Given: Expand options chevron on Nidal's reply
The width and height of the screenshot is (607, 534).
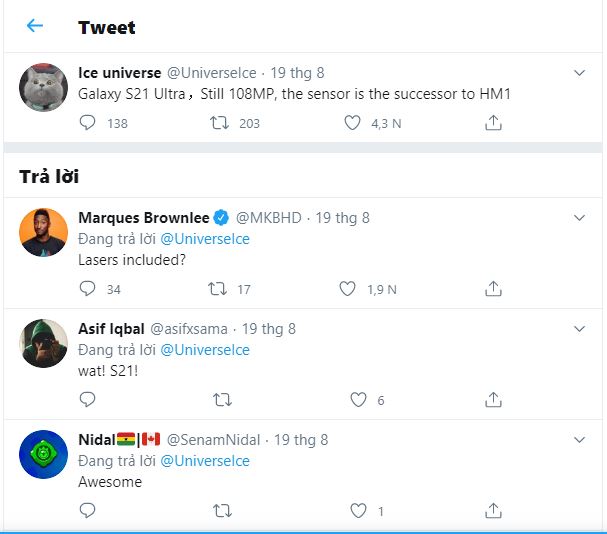Looking at the screenshot, I should click(579, 440).
